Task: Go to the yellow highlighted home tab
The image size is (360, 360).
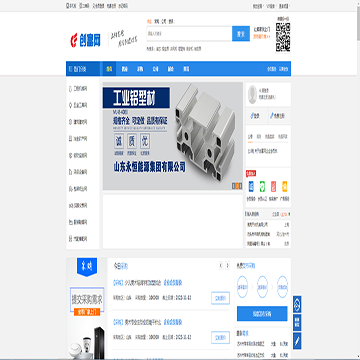Action: tap(109, 69)
